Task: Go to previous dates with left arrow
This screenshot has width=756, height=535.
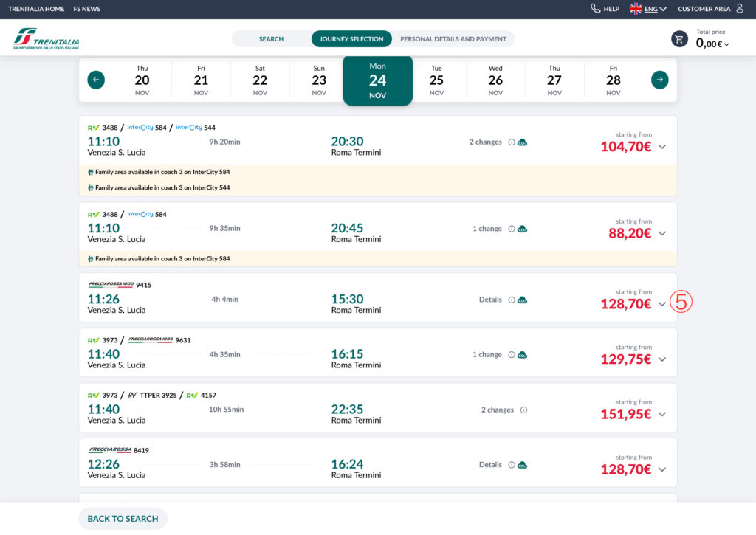Action: pos(96,80)
